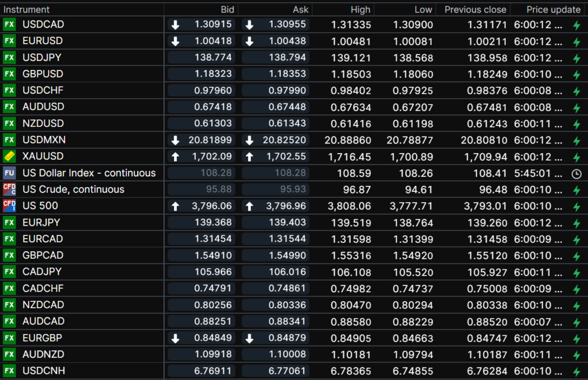Click the green lightning icon in USDCAD row
Image resolution: width=588 pixels, height=380 pixels.
[577, 25]
